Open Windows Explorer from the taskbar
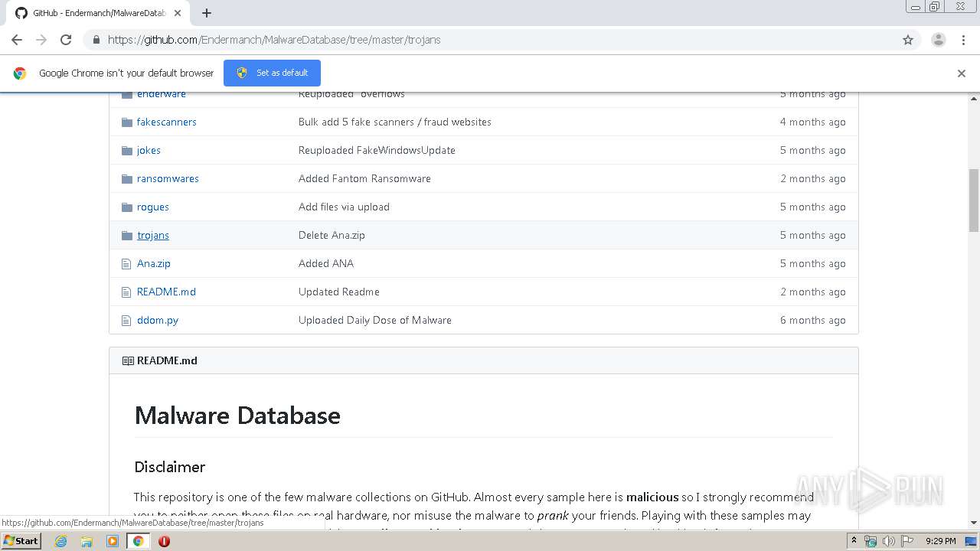 87,541
